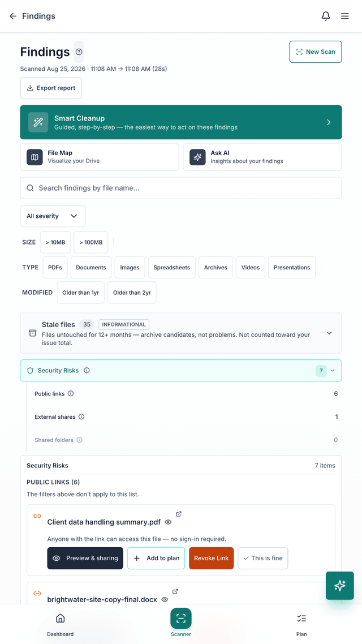
Task: Show info for Shared folders
Action: (x=80, y=440)
